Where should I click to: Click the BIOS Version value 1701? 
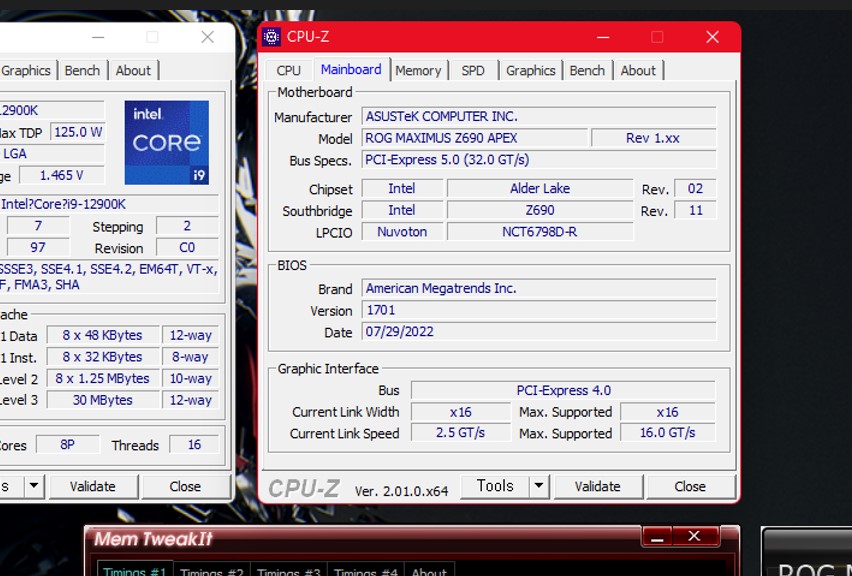[539, 310]
